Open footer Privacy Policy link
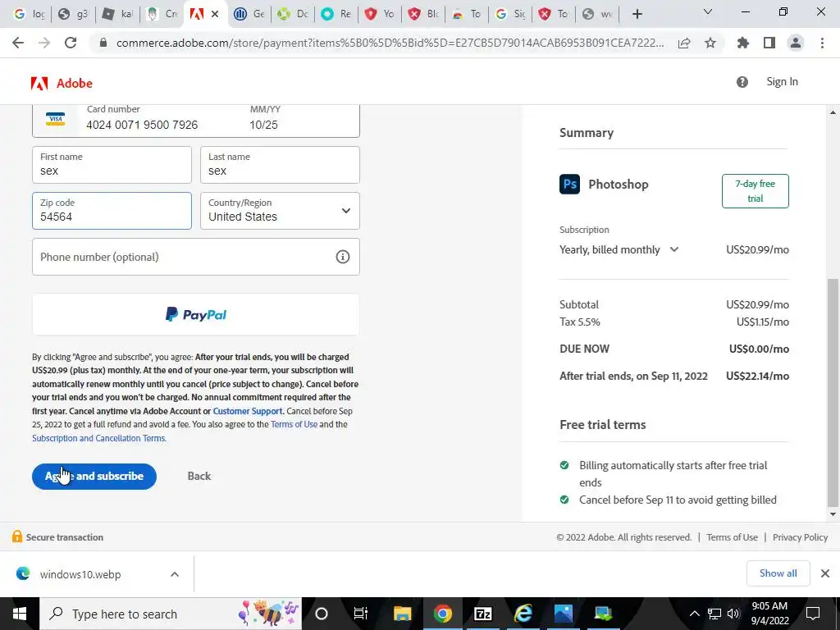Viewport: 840px width, 630px height. click(800, 537)
